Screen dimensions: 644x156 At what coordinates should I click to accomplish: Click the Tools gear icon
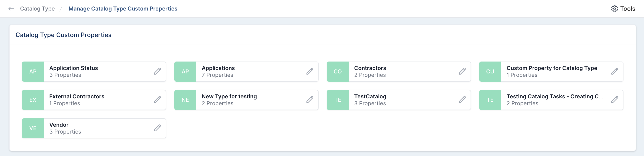point(614,9)
